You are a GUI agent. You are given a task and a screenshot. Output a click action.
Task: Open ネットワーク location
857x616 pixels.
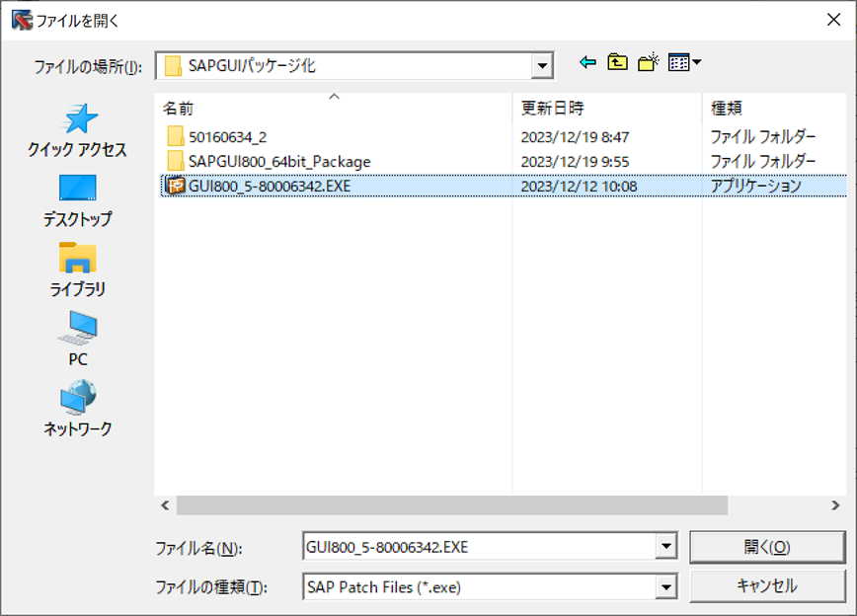tap(78, 409)
